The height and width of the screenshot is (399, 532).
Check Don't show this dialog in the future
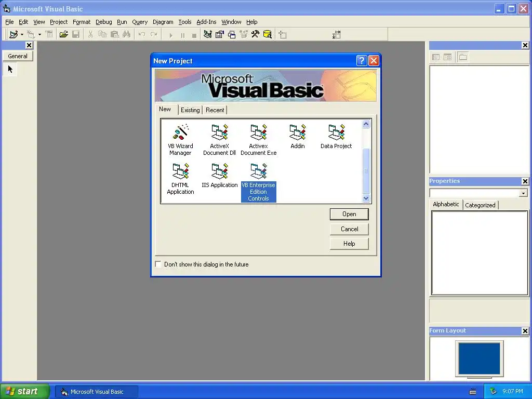point(158,264)
